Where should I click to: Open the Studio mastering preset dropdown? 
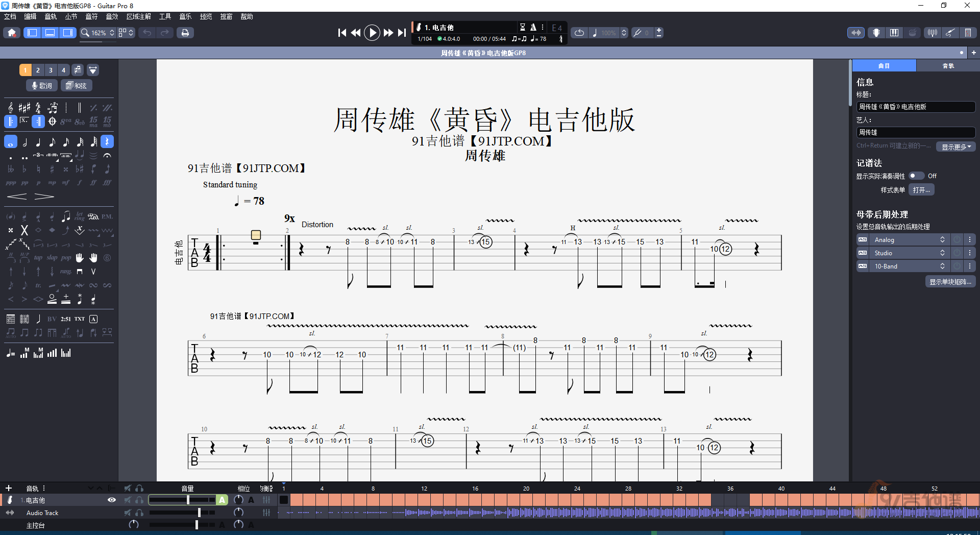point(909,253)
